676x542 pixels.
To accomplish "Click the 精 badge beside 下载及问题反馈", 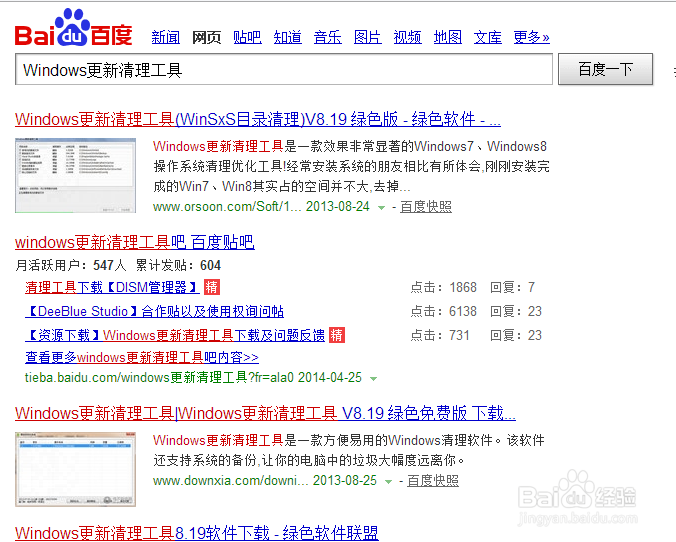I will coord(337,335).
